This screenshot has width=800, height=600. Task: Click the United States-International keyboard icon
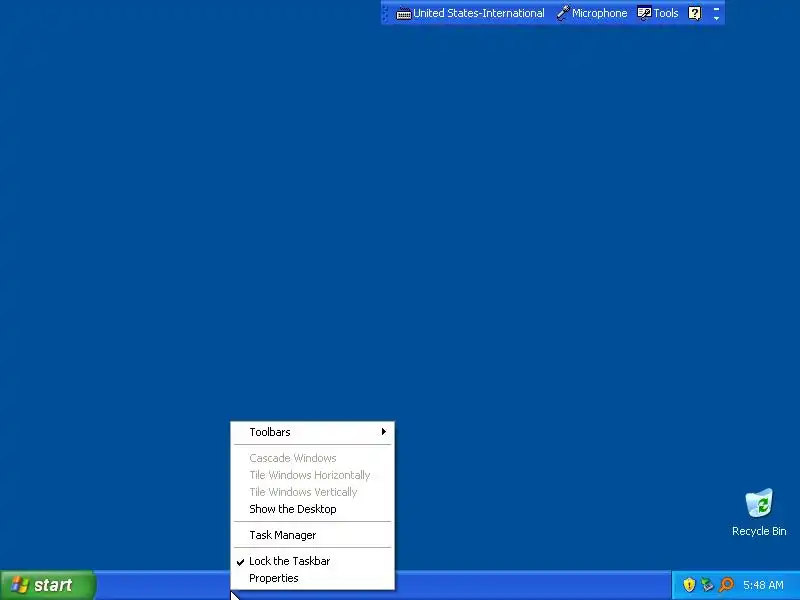(x=404, y=14)
